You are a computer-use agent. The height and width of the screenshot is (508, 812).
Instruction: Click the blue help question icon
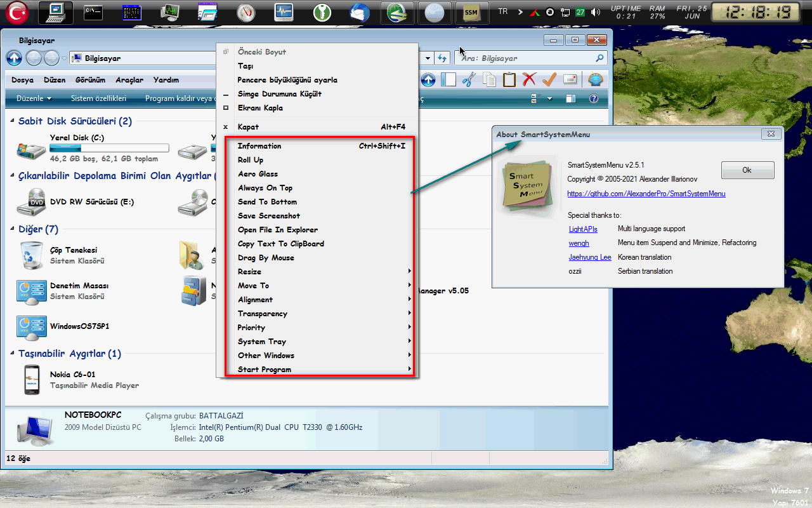(594, 98)
